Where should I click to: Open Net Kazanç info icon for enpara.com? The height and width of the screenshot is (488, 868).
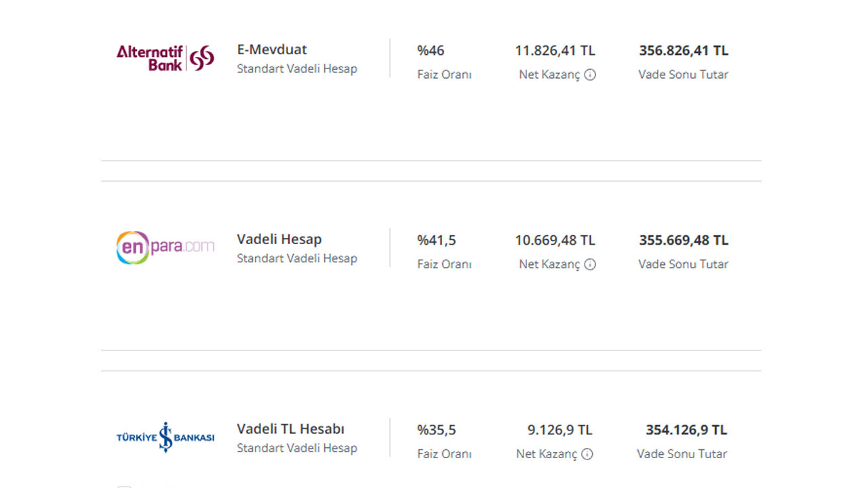click(x=590, y=264)
